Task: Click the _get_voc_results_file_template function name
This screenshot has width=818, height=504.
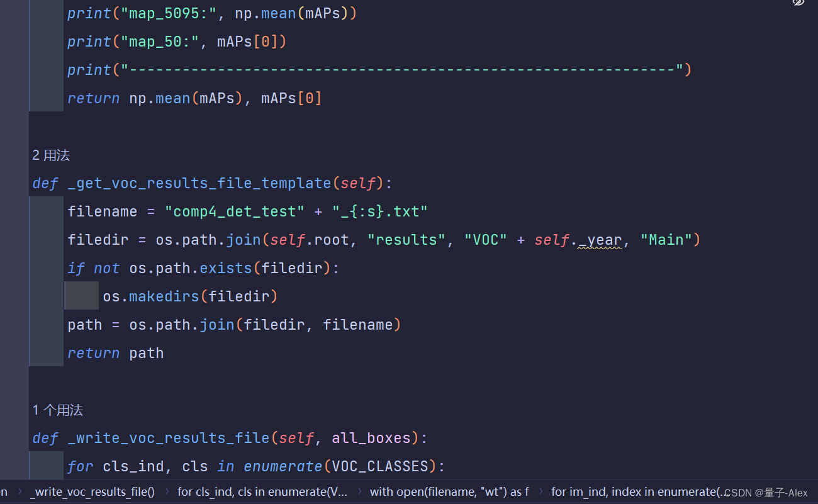Action: pyautogui.click(x=199, y=183)
